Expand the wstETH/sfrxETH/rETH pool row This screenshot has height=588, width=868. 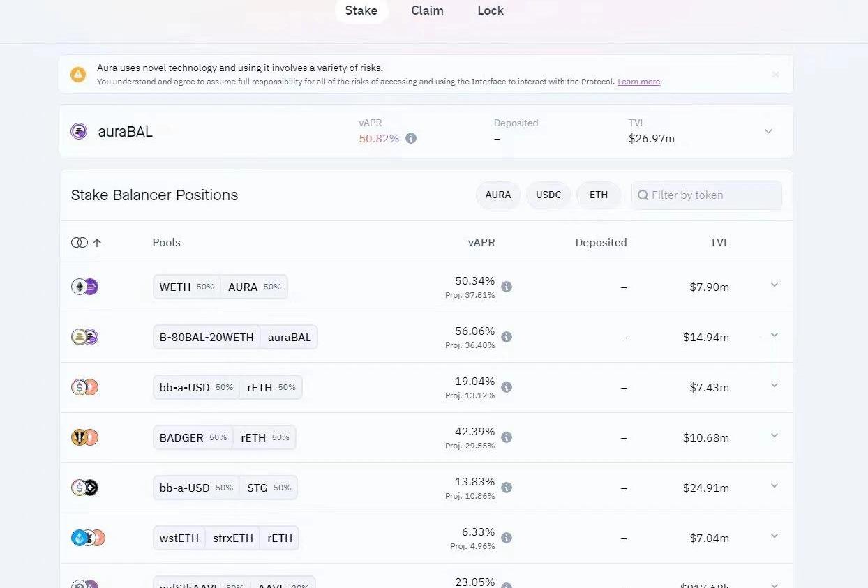[x=775, y=536]
